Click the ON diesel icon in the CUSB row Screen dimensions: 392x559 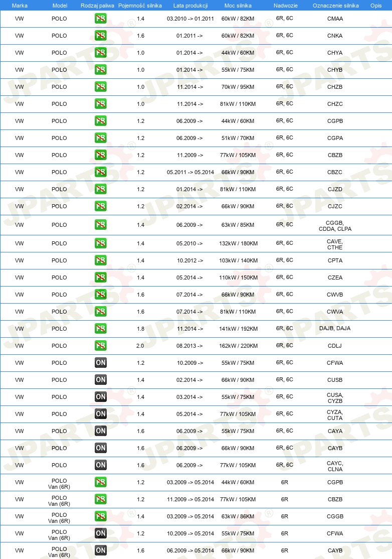[101, 380]
